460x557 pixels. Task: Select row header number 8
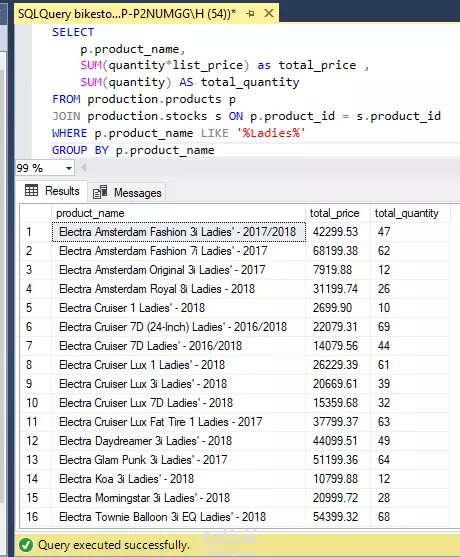pyautogui.click(x=36, y=365)
